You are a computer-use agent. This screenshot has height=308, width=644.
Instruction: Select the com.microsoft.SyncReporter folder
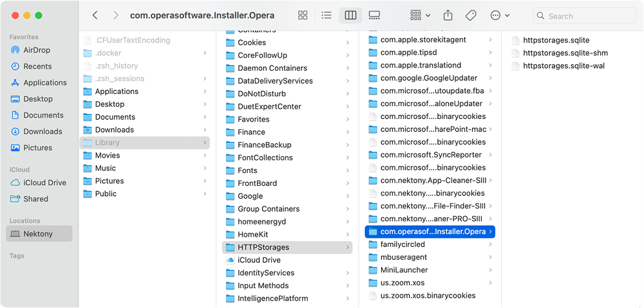(430, 154)
